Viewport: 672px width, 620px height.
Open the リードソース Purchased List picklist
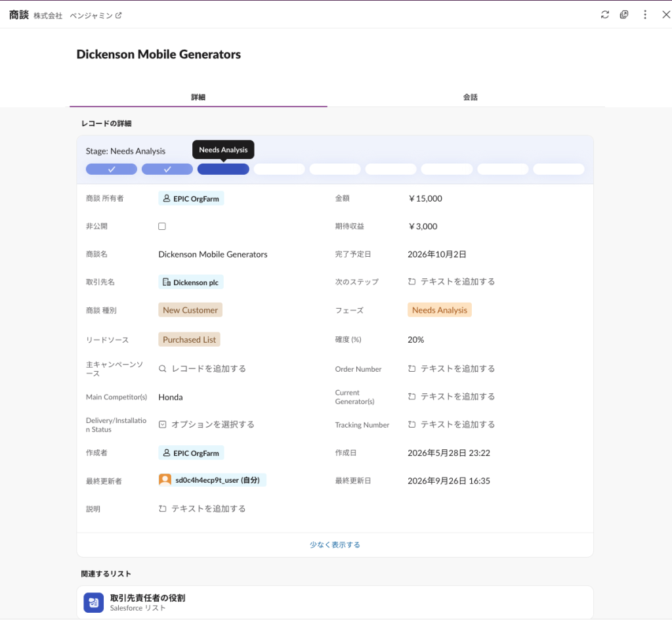click(x=189, y=340)
